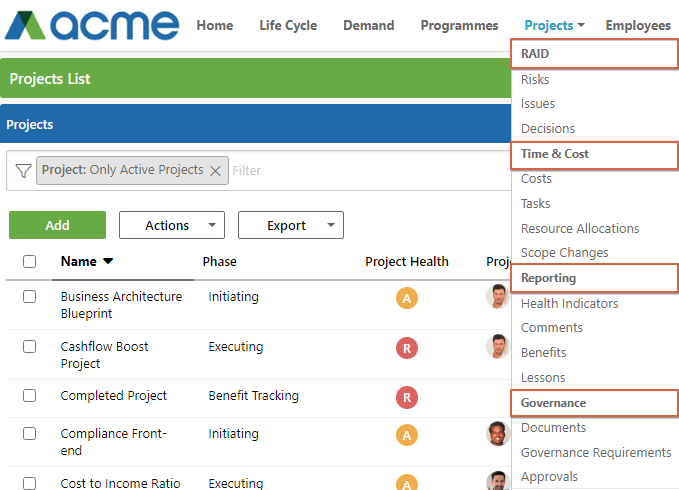The image size is (679, 490).
Task: Click the filter funnel icon
Action: [x=23, y=171]
